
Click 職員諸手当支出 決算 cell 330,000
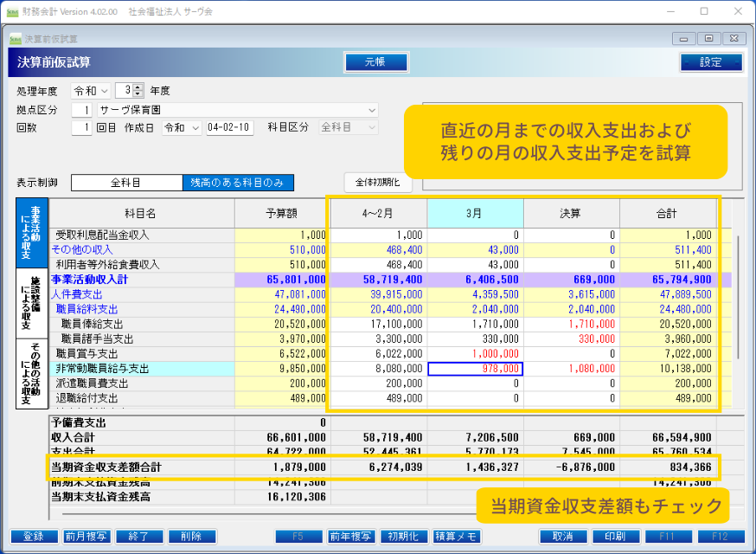point(572,339)
